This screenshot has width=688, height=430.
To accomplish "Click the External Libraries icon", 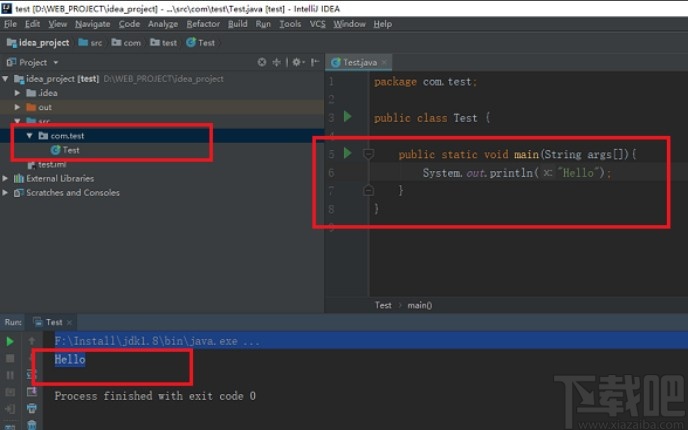I will coord(19,178).
